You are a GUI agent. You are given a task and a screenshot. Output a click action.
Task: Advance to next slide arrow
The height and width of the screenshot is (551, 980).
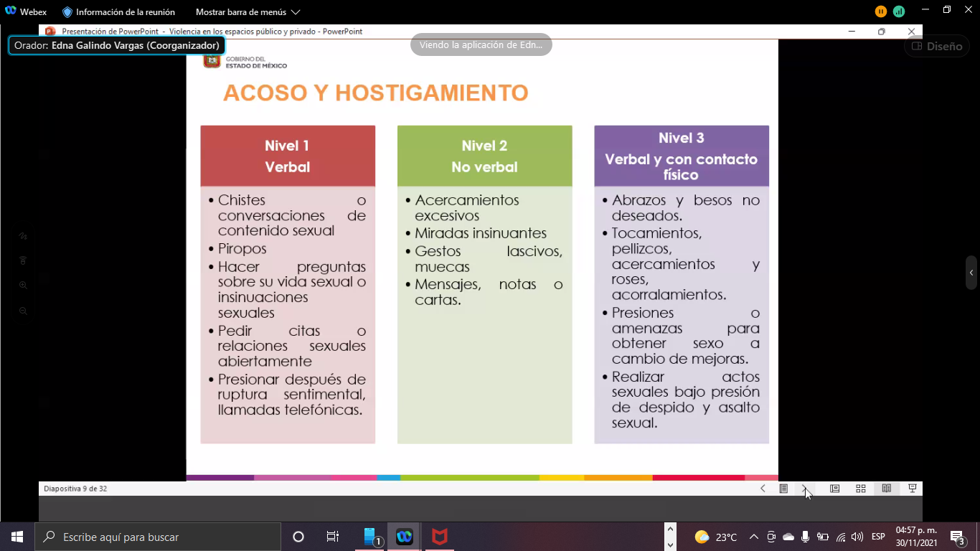point(804,489)
